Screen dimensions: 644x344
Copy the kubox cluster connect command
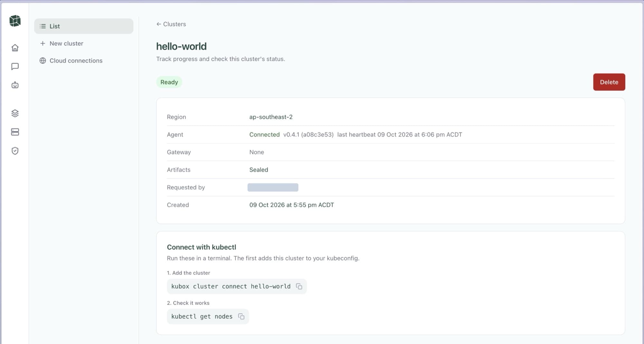299,286
